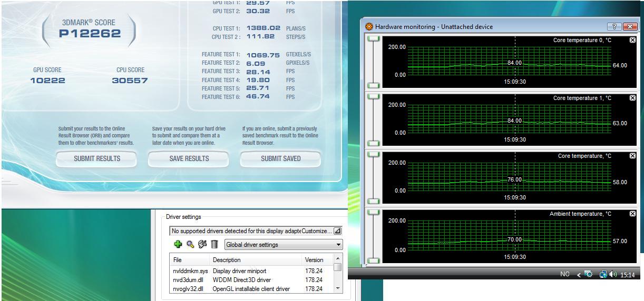This screenshot has height=301, width=644.
Task: Click the CPU score value 30557
Action: [x=130, y=81]
